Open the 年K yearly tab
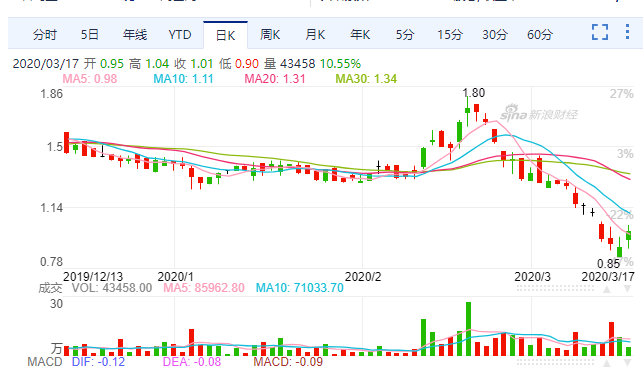Image resolution: width=644 pixels, height=369 pixels. click(360, 35)
